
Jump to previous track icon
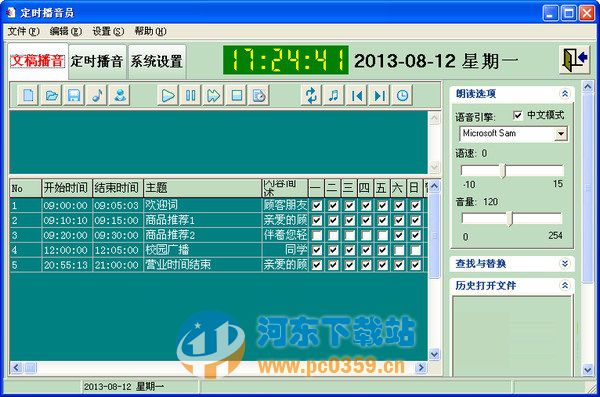357,95
